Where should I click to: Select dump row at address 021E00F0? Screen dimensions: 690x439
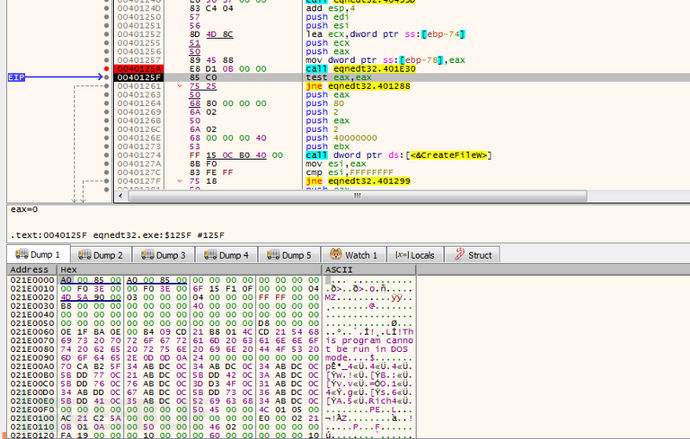point(211,410)
